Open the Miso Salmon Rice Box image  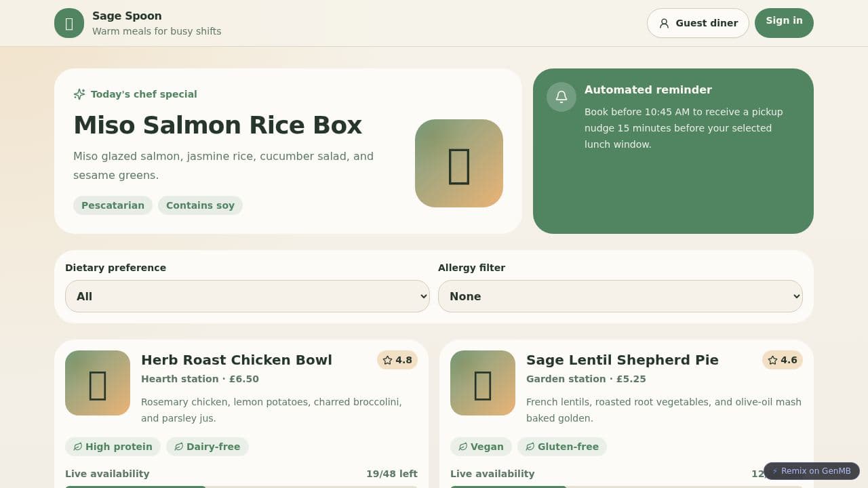tap(459, 163)
